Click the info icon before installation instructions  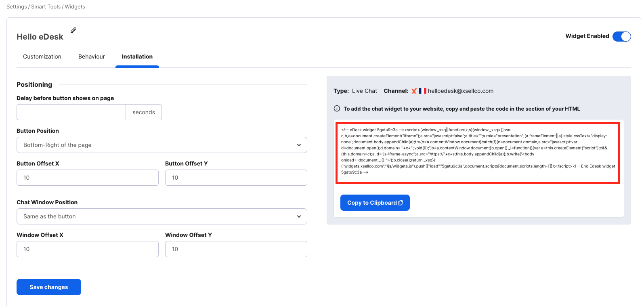pos(337,109)
